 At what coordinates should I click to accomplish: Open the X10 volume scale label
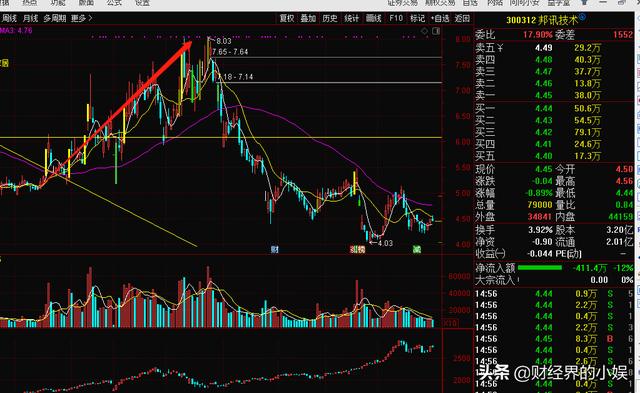click(451, 323)
